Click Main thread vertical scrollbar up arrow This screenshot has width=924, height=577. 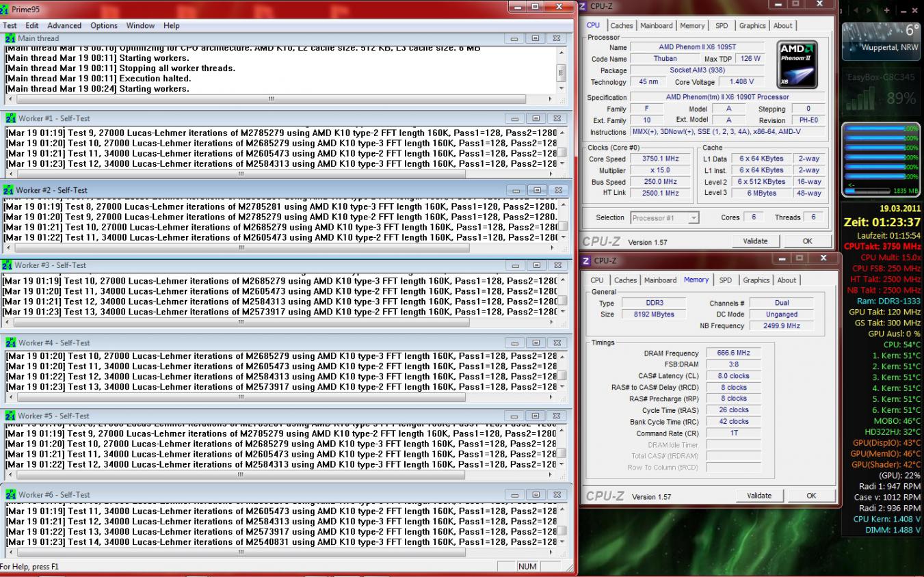point(562,53)
